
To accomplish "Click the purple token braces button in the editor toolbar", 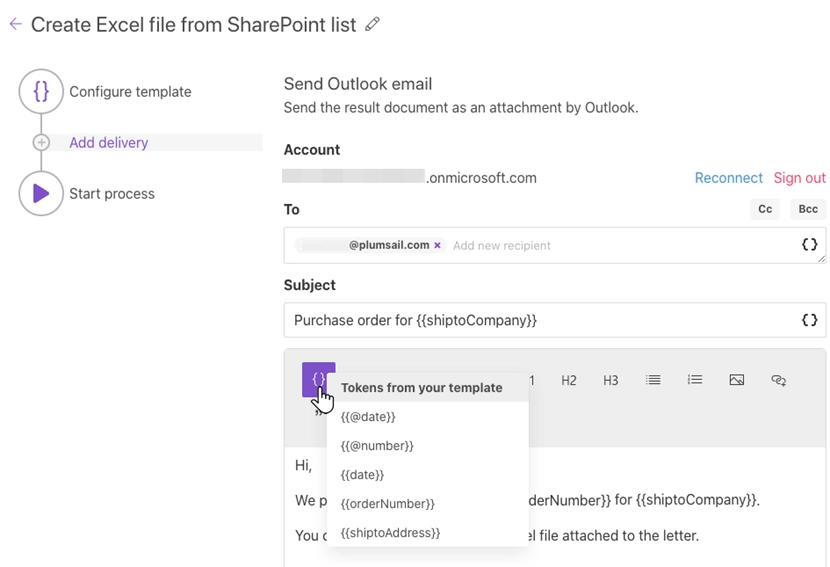I will (318, 380).
